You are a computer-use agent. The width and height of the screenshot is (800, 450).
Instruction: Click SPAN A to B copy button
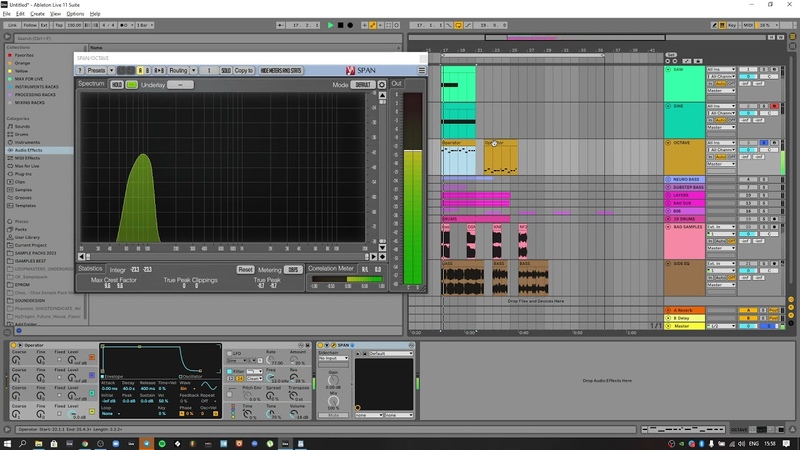click(159, 70)
